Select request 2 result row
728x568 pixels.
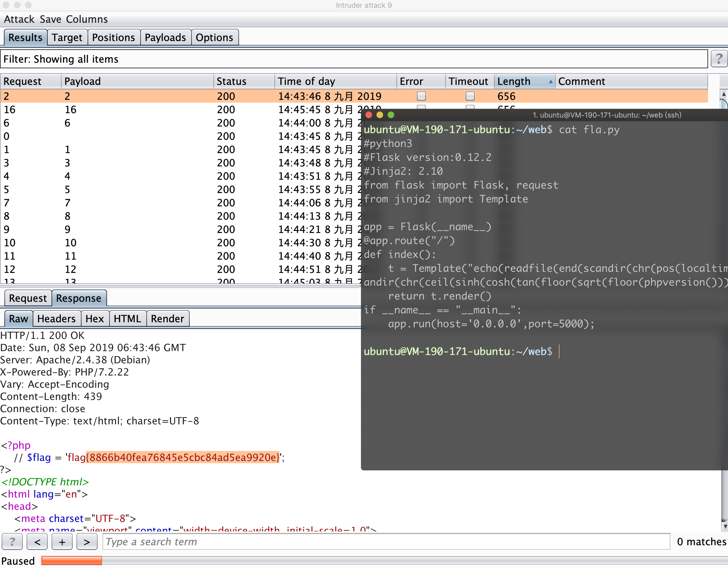pos(354,96)
